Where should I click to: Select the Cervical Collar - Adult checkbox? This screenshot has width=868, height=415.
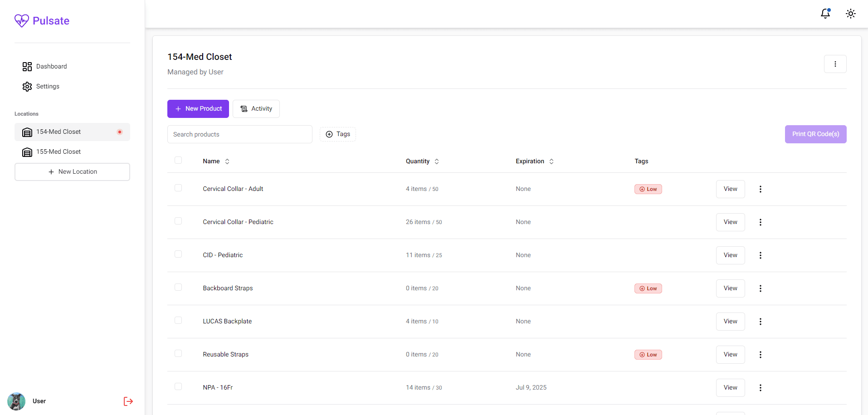tap(178, 188)
